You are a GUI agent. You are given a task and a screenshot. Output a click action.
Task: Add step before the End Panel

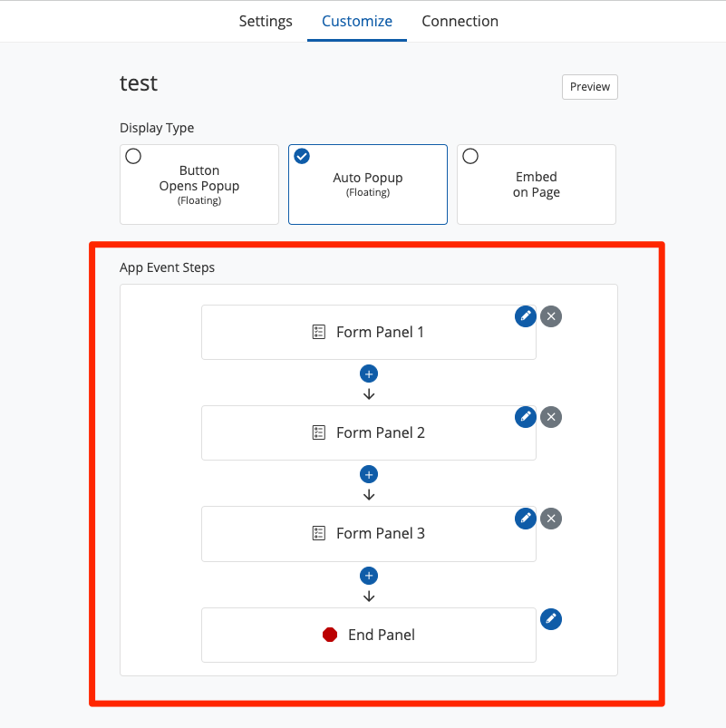(369, 576)
